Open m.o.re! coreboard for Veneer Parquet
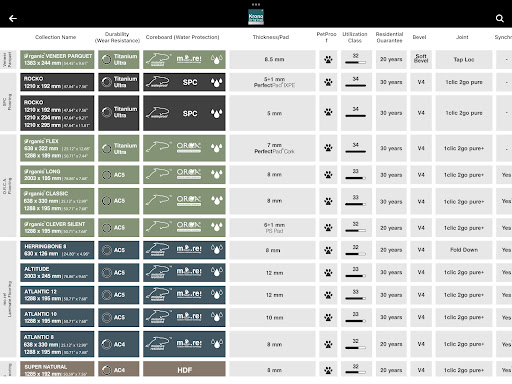The width and height of the screenshot is (512, 384). [184, 60]
